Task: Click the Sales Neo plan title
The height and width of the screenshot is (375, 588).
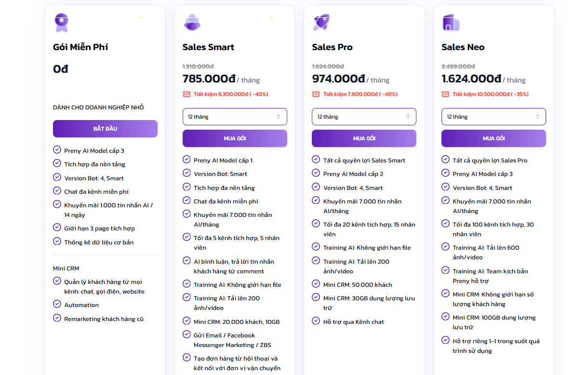Action: point(463,47)
